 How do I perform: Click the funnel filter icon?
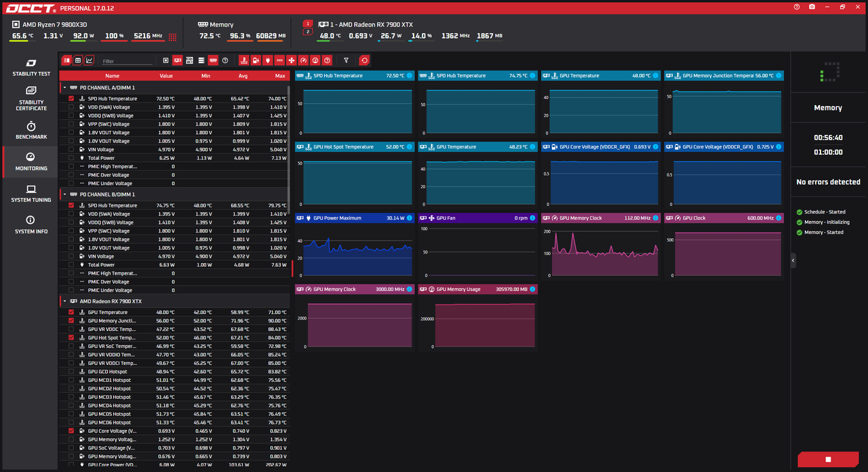pos(346,60)
